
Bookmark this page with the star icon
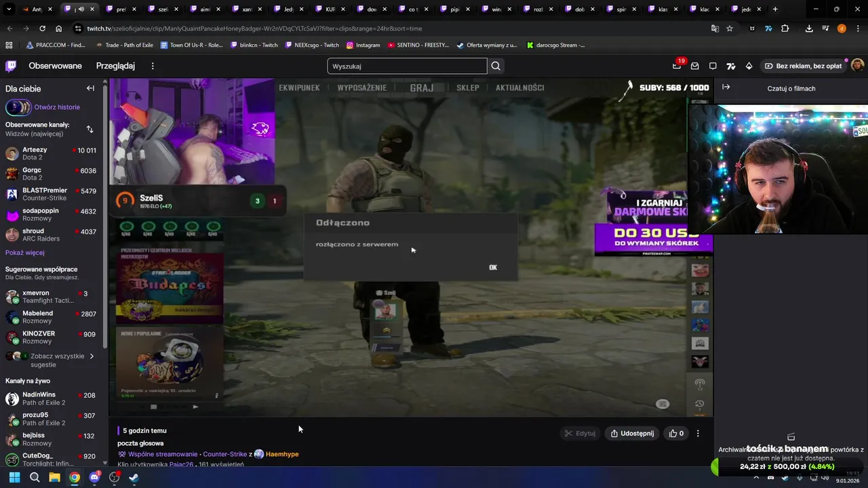(730, 28)
